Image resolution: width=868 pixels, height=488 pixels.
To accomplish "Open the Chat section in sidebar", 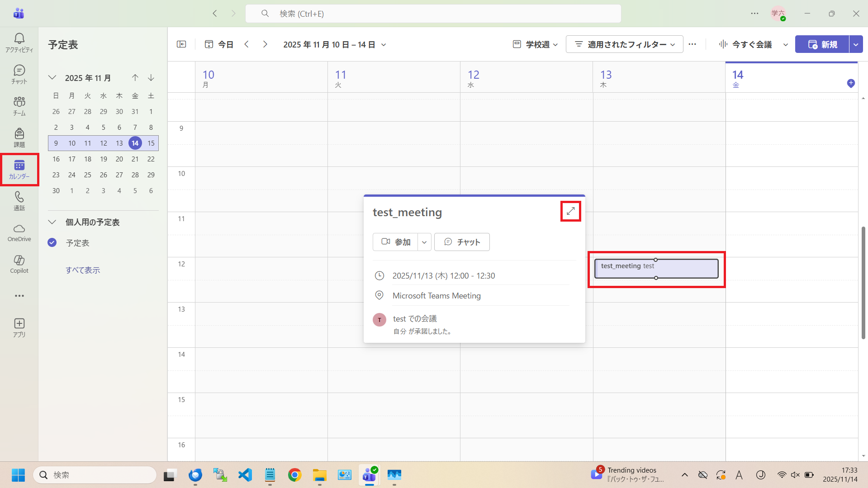I will pyautogui.click(x=19, y=74).
